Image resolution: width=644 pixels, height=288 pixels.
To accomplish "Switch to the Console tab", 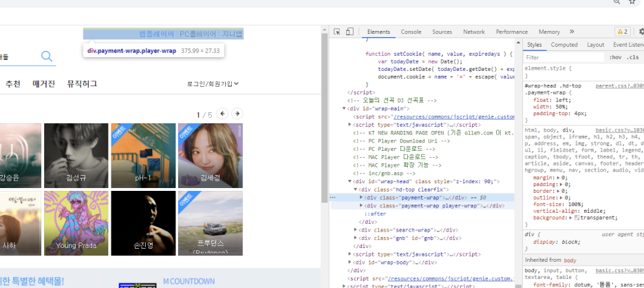I will point(411,32).
